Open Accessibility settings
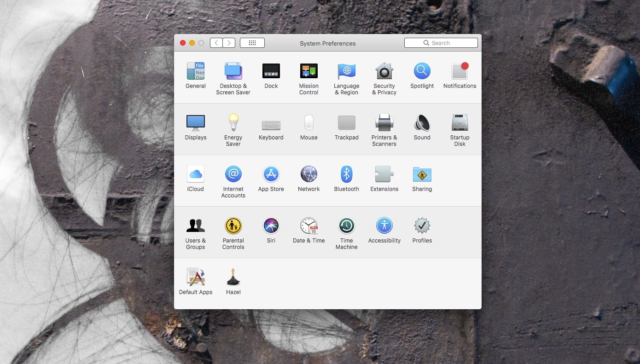 click(x=384, y=226)
